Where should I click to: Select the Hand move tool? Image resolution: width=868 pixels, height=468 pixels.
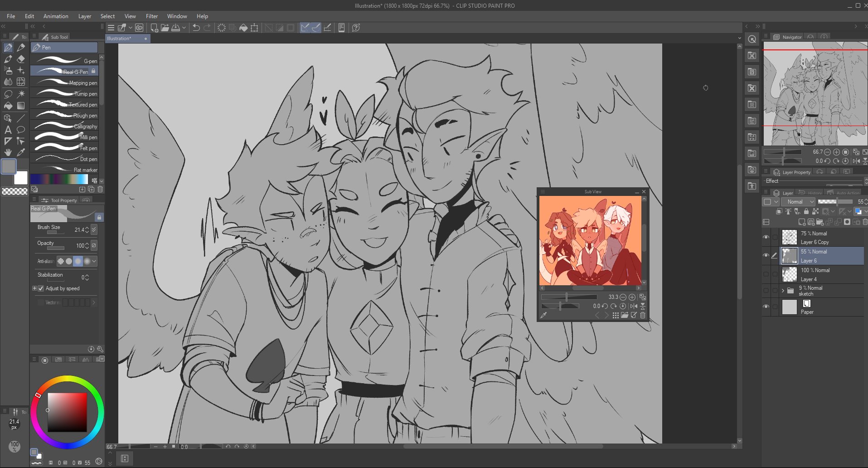(8, 152)
